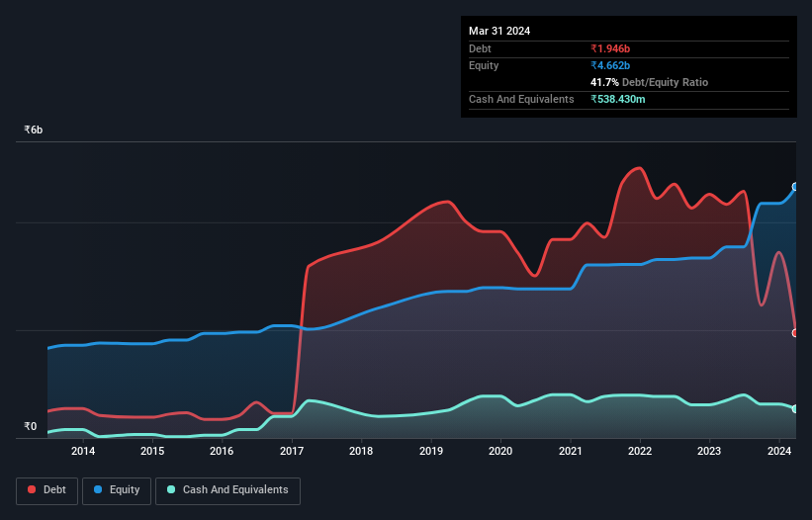Click the 2016 x-axis label

coord(222,451)
